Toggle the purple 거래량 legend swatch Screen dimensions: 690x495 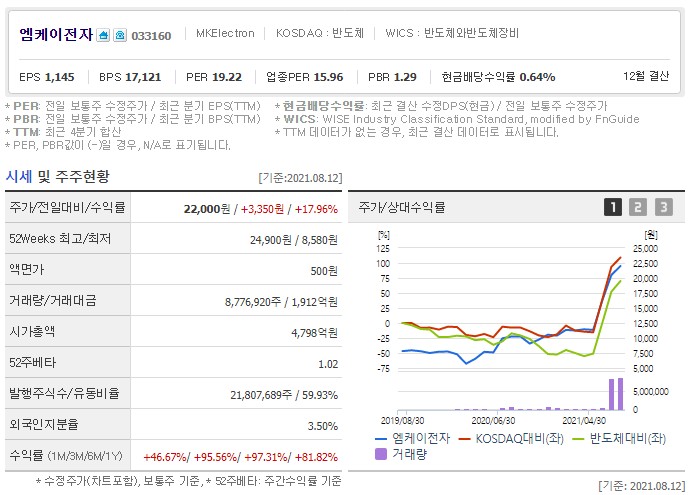coord(381,454)
